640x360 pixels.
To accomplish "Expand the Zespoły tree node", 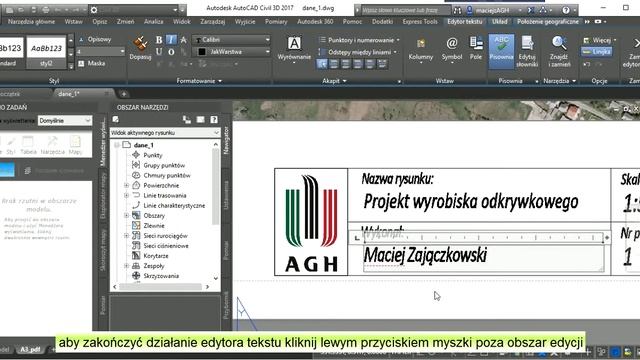I will 126,266.
